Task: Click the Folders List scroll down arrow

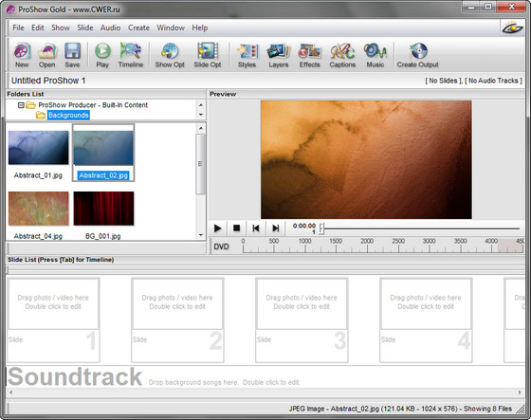Action: point(201,115)
